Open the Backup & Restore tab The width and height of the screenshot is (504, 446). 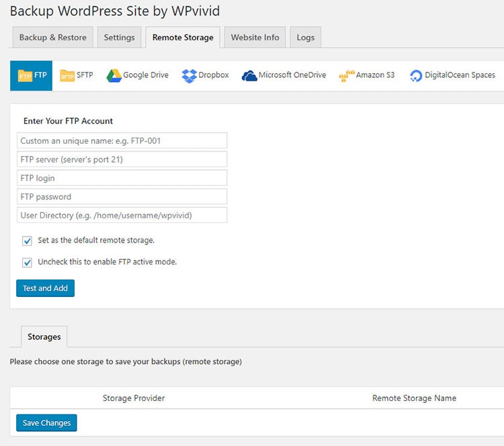[x=52, y=38]
